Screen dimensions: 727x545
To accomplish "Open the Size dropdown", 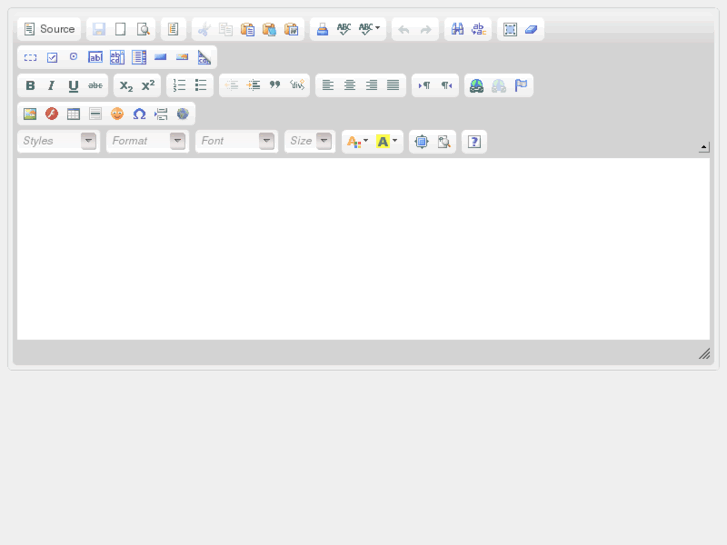I will pyautogui.click(x=310, y=141).
